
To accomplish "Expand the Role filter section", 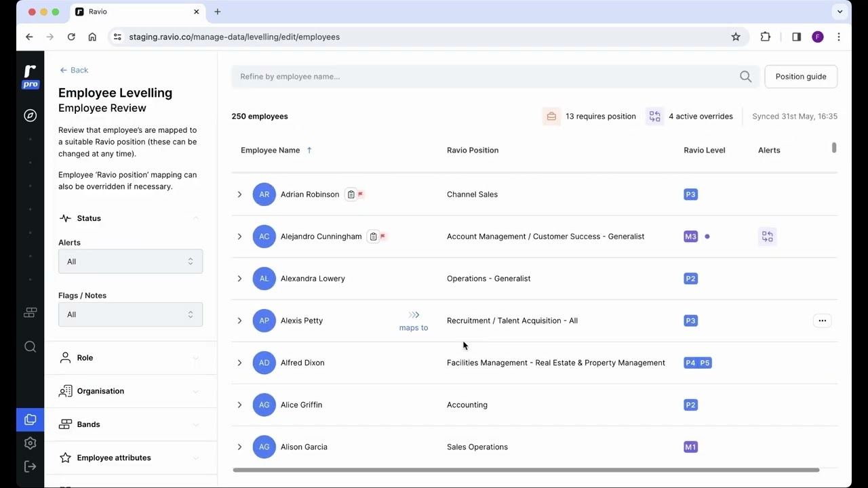I will (196, 358).
